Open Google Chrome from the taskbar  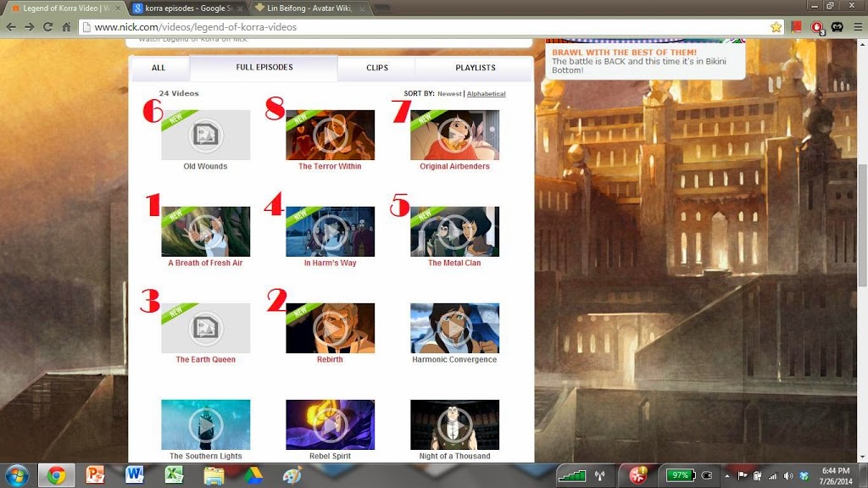pos(56,476)
